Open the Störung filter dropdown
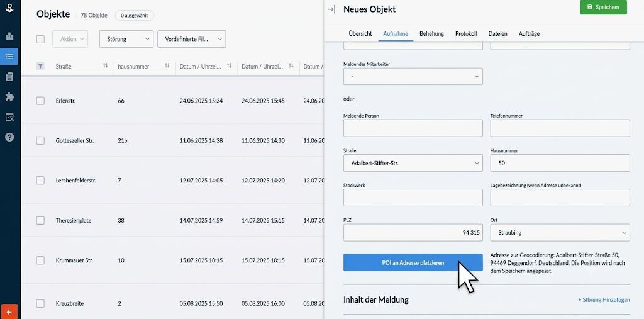This screenshot has height=319, width=644. tap(126, 39)
